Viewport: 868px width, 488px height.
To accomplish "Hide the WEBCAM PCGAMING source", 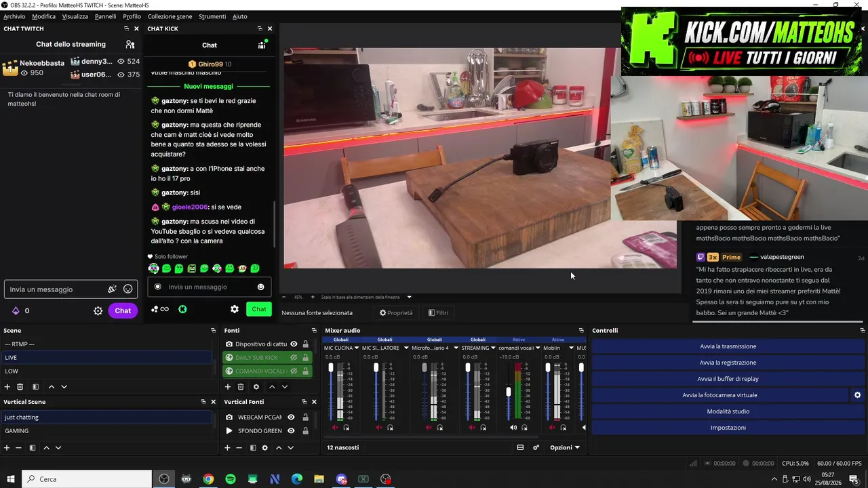I will point(291,417).
